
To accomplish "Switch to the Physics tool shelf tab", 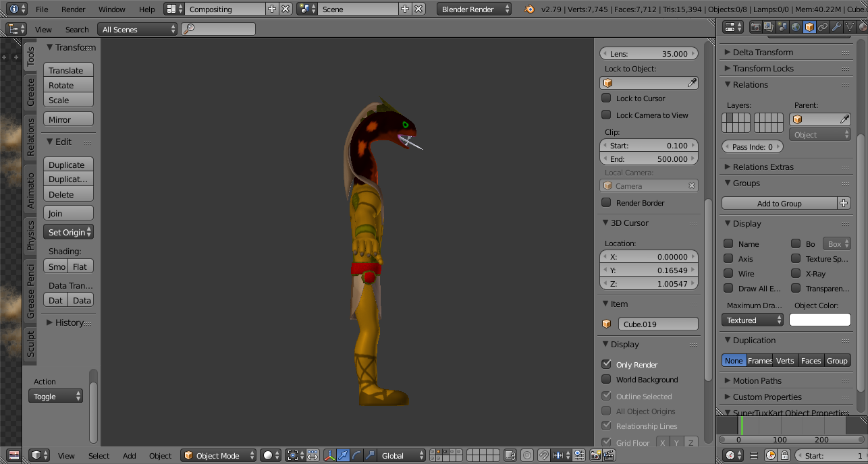I will 30,235.
